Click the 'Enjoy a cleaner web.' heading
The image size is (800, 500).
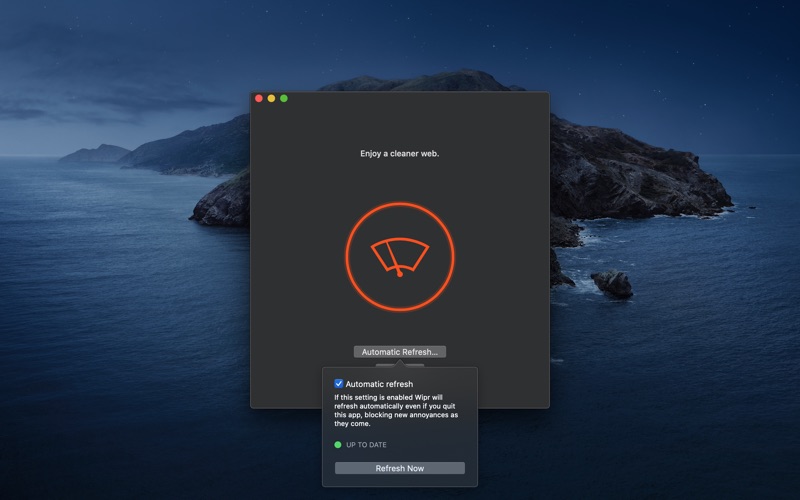(399, 153)
